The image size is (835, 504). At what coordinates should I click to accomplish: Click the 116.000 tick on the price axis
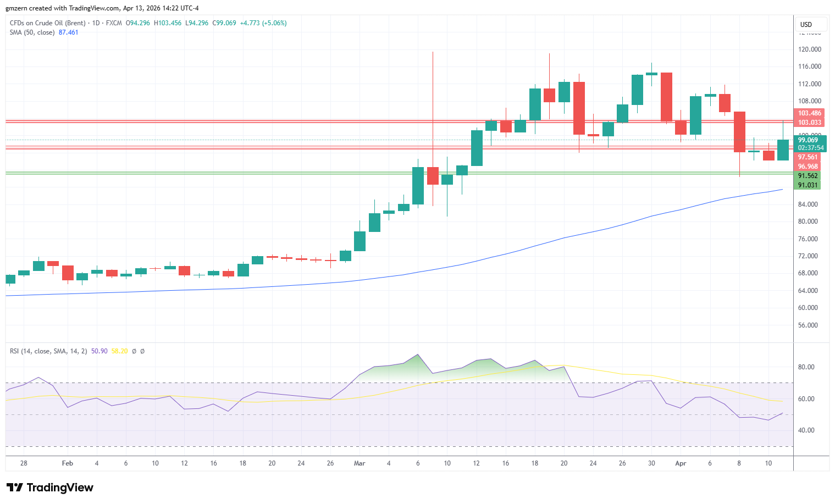810,67
